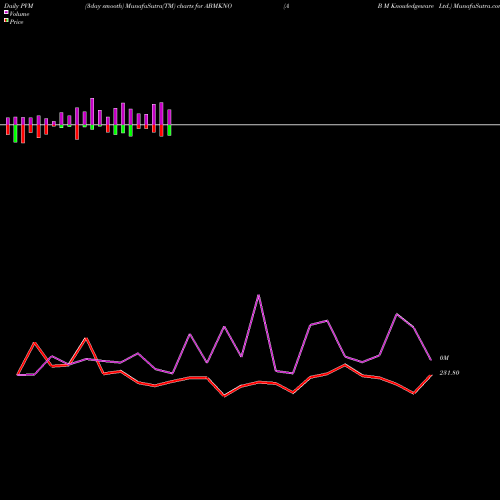The image size is (500, 500).
Task: Click the tallest magenta bar in the histogram
Action: pyautogui.click(x=92, y=111)
